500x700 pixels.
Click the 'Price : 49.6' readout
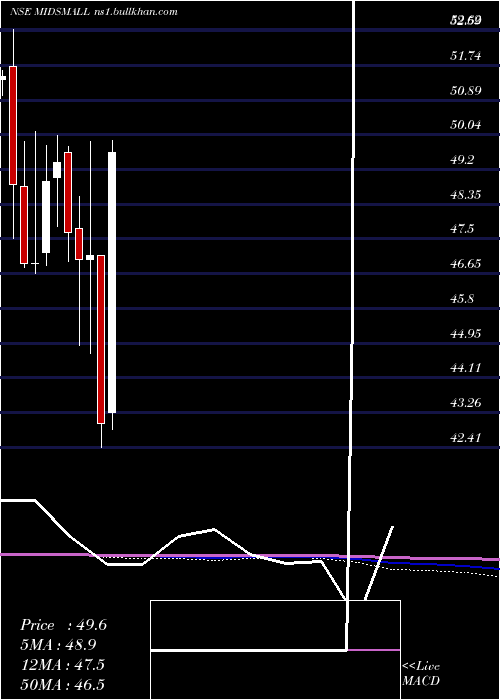tap(63, 625)
